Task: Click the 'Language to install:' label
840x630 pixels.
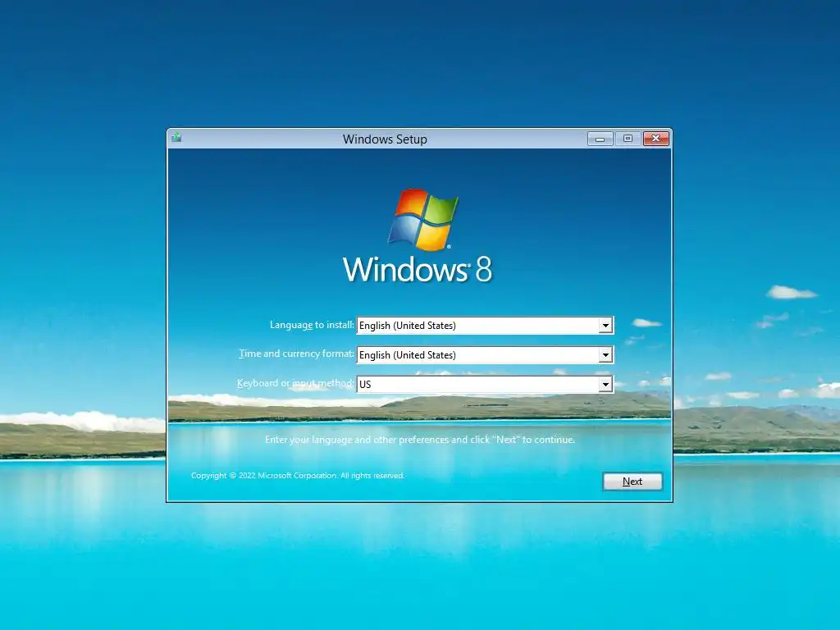Action: point(312,325)
